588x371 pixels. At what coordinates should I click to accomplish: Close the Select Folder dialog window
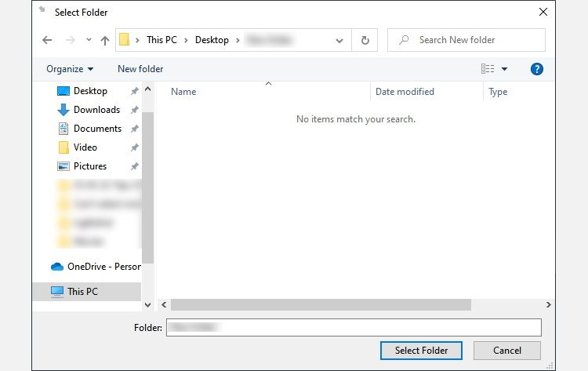543,12
